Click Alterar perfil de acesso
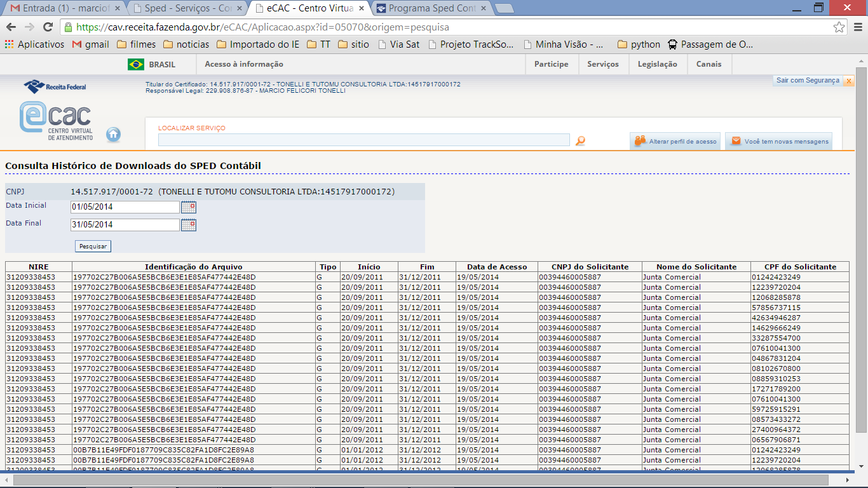 coord(675,141)
